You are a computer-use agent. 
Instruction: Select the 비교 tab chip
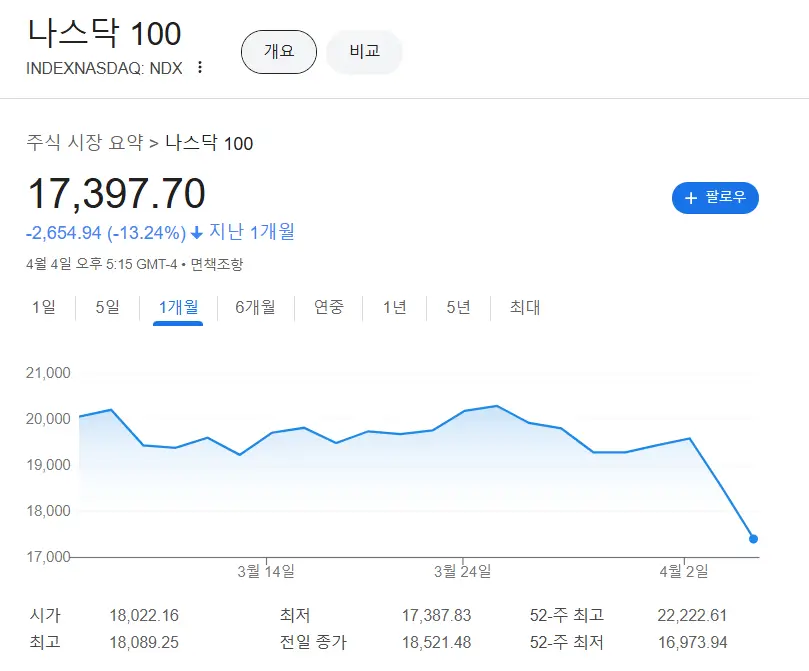[x=364, y=52]
